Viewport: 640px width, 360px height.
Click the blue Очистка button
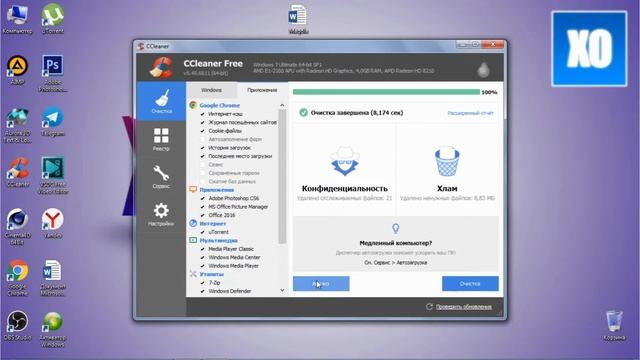click(470, 284)
